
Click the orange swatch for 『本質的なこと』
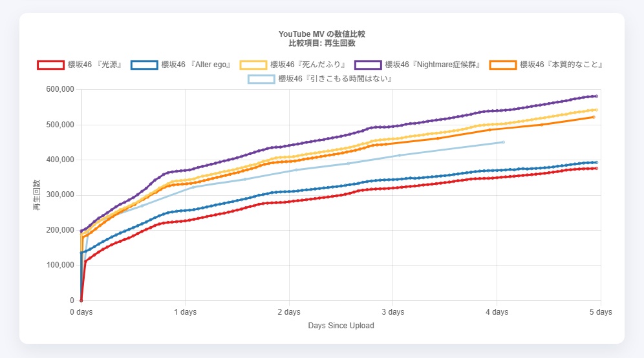(x=502, y=65)
